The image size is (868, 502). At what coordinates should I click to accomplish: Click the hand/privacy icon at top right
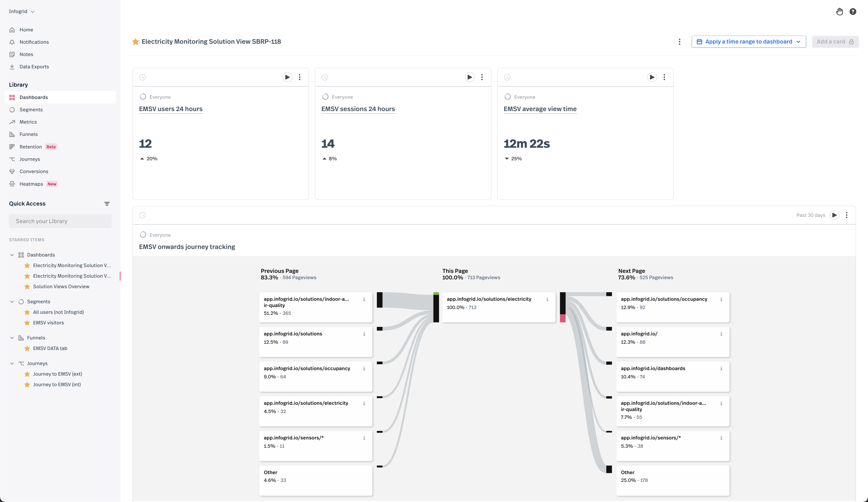tap(839, 12)
